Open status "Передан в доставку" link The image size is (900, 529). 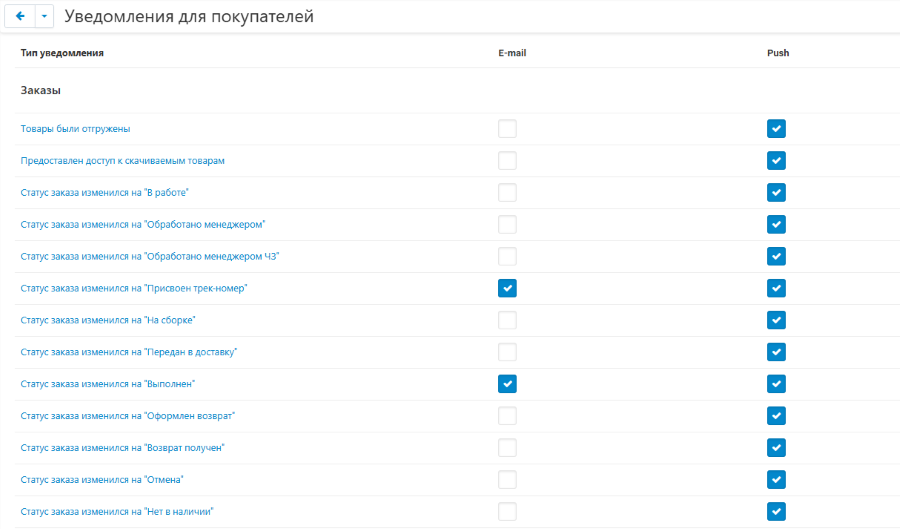(x=129, y=352)
